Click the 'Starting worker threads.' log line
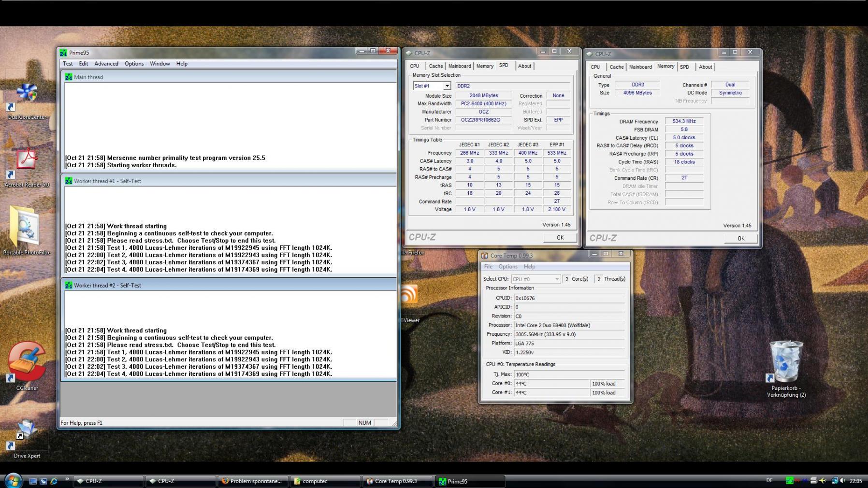 point(121,165)
